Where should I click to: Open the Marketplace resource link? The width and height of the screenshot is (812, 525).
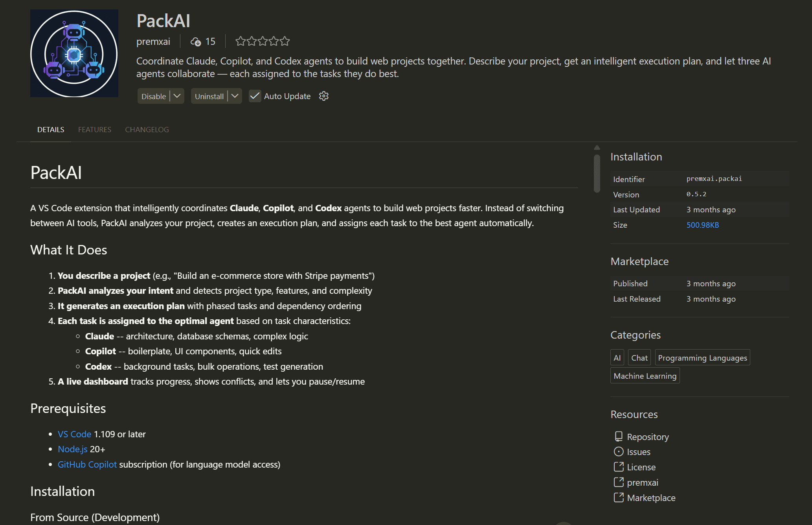click(651, 498)
